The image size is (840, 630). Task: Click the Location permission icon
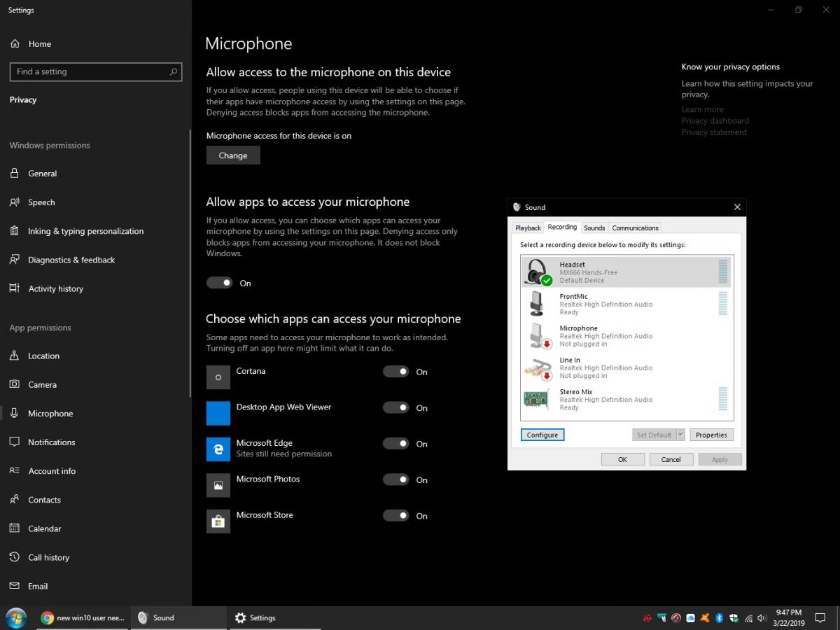[x=15, y=356]
